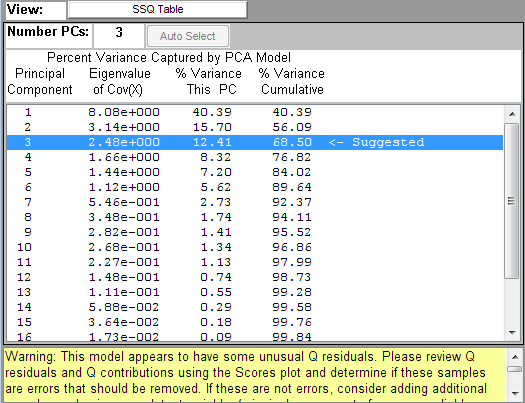Click the SSQ table scrollbar down arrow

(512, 332)
